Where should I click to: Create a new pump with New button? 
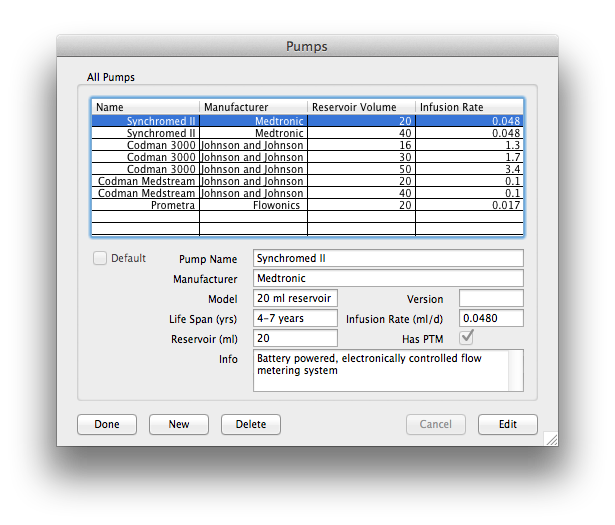pos(179,424)
